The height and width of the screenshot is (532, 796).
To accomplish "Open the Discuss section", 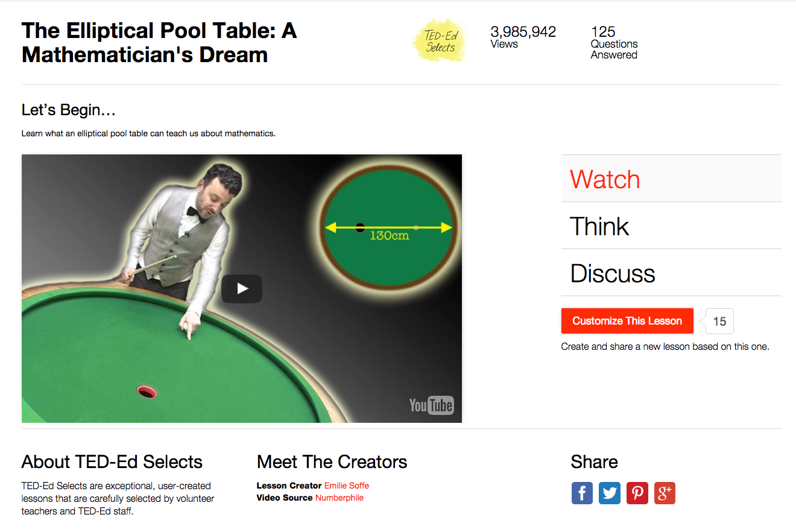I will 613,273.
